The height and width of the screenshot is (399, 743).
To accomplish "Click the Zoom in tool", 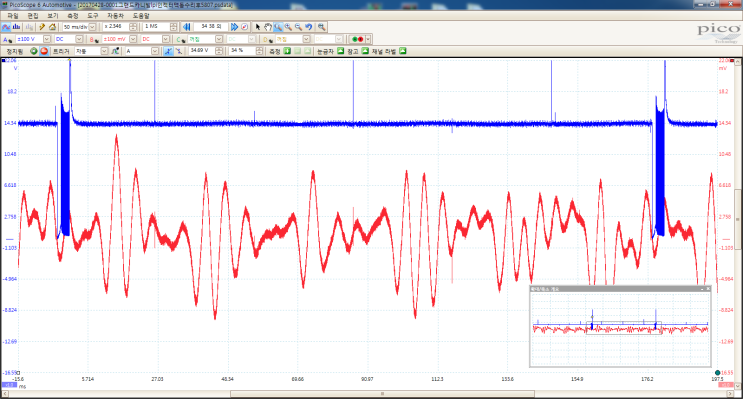I will tap(288, 27).
